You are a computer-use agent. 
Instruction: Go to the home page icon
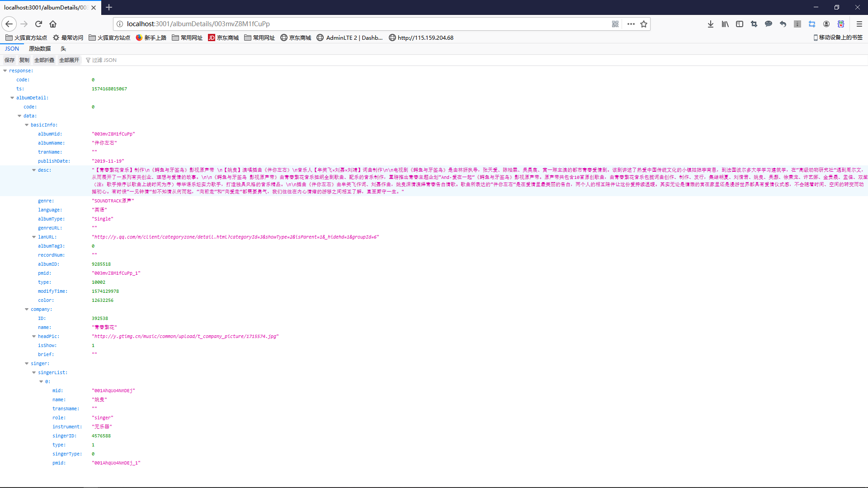(53, 24)
